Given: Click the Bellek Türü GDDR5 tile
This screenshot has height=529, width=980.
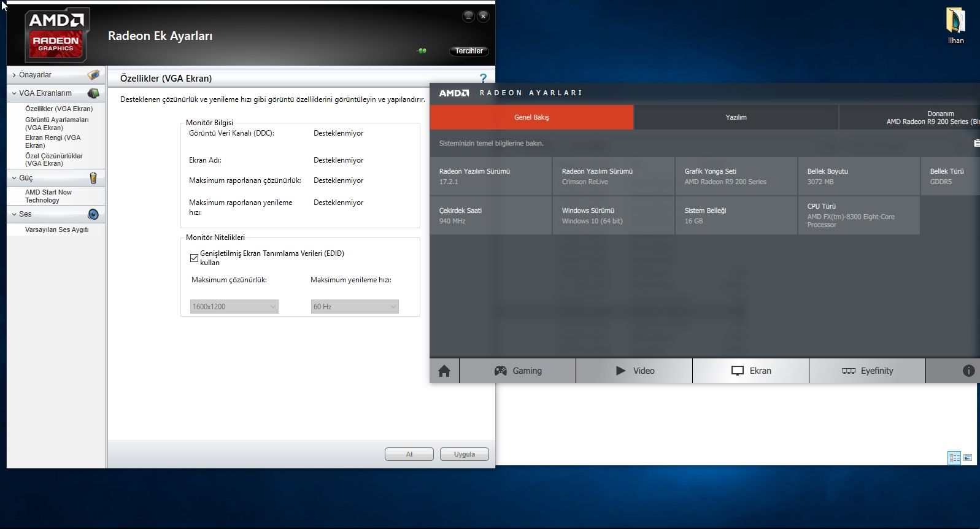Looking at the screenshot, I should [951, 177].
